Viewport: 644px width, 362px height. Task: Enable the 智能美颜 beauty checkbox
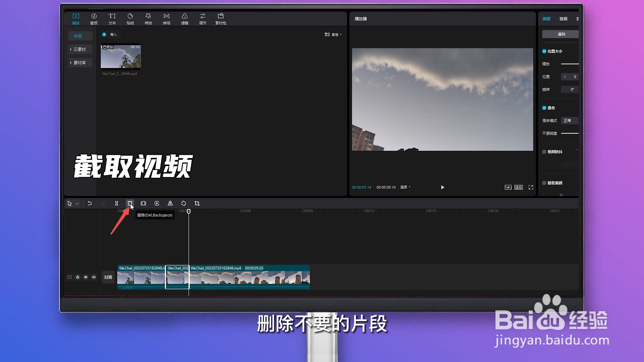click(544, 183)
